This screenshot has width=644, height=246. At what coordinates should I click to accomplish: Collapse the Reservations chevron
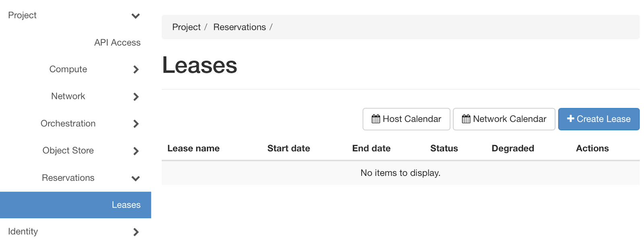click(x=136, y=179)
